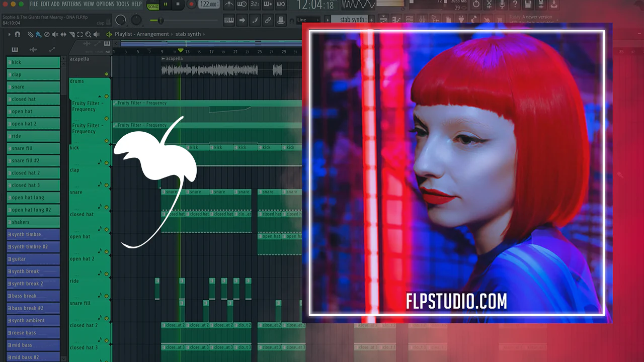The height and width of the screenshot is (362, 644).
Task: Mute the snare playlist track
Action: pyautogui.click(x=107, y=207)
